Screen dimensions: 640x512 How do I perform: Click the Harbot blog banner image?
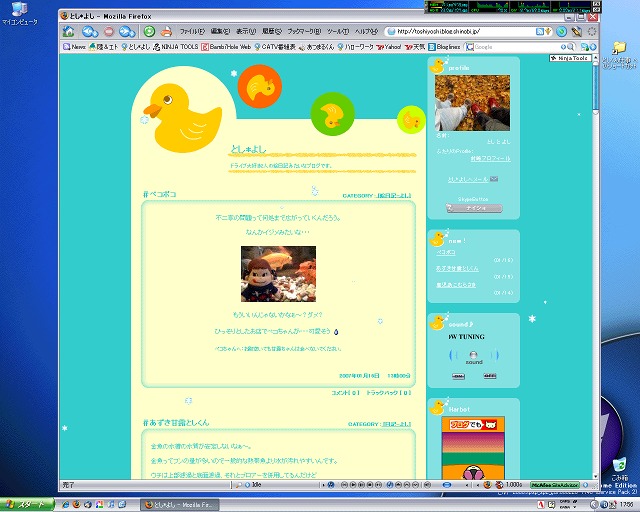473,447
